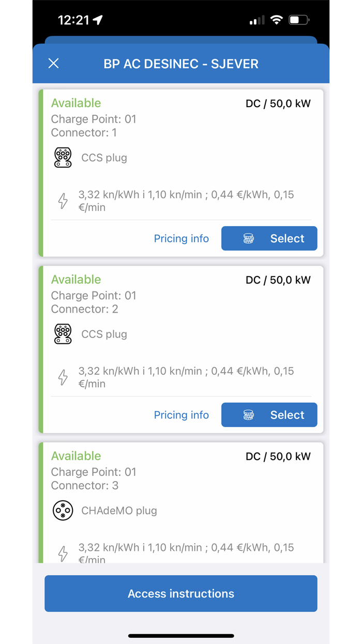Click the coin icon inside the second Select button
This screenshot has width=362, height=644.
250,415
